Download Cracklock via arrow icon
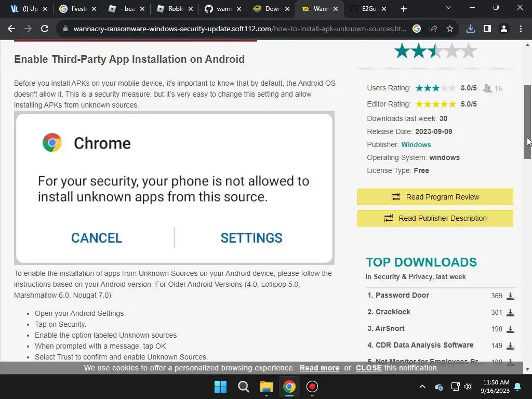The image size is (532, 399). tap(510, 312)
